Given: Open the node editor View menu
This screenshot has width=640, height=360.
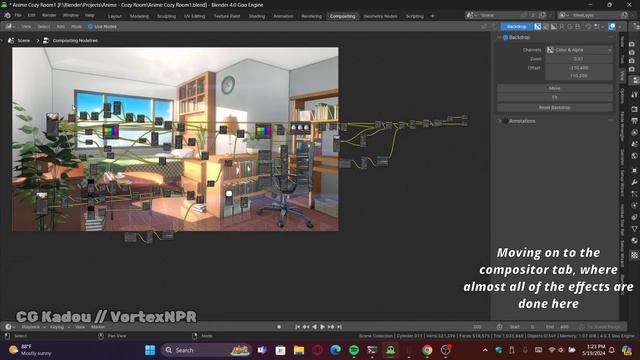Looking at the screenshot, I should click(26, 27).
